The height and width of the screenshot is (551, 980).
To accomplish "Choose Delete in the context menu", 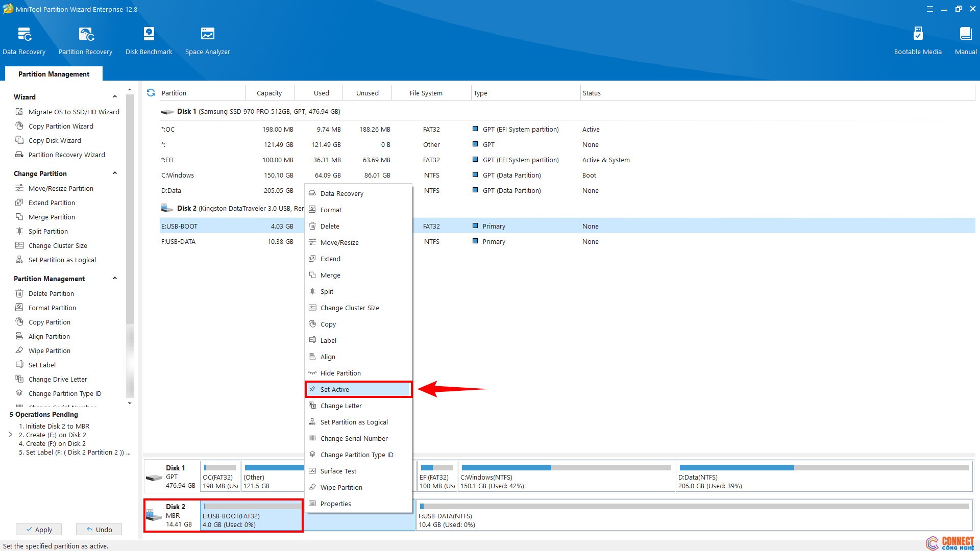I will click(x=359, y=226).
